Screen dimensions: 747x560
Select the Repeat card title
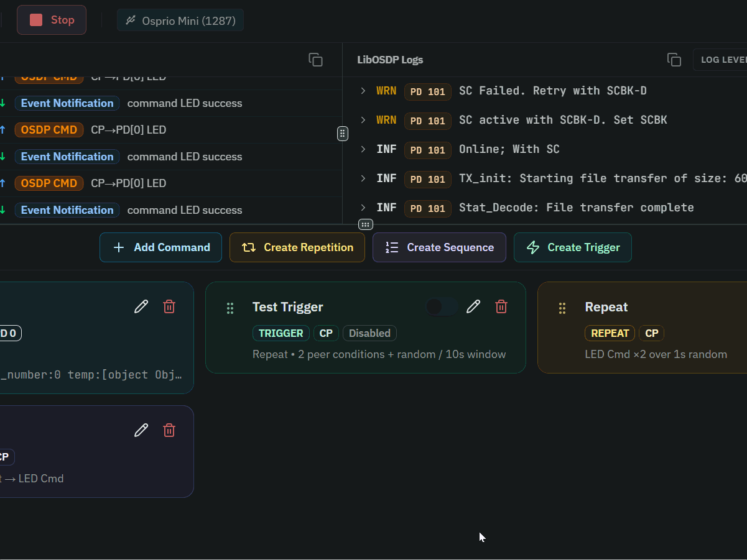pos(606,307)
